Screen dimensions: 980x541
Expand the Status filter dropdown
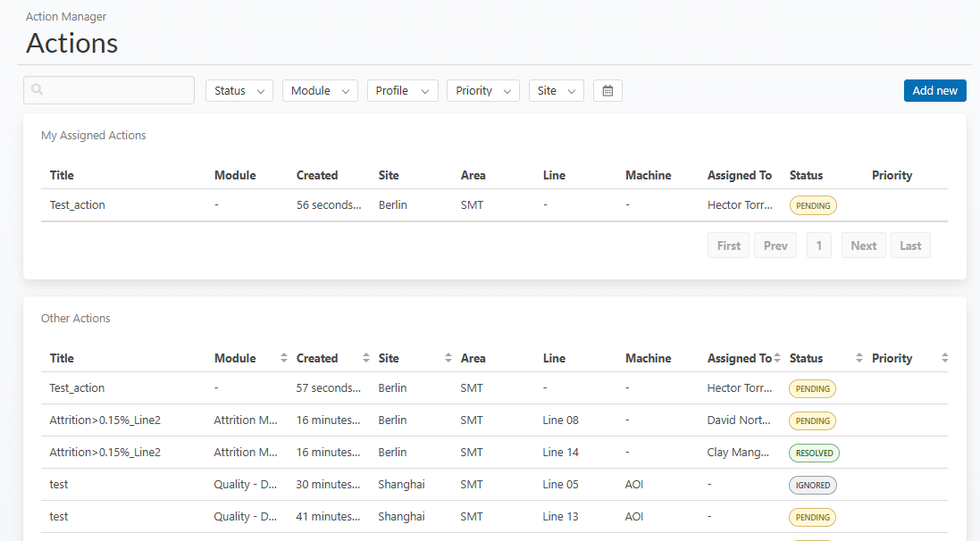[239, 91]
